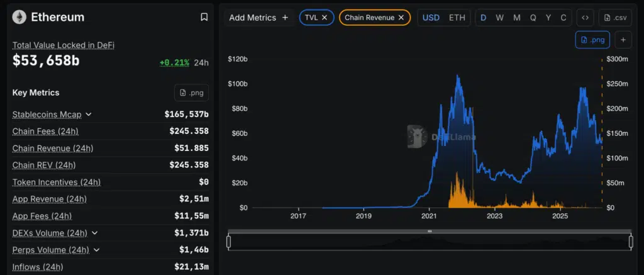Click the Token Incentives (24h) label
The height and width of the screenshot is (275, 644).
coord(56,182)
